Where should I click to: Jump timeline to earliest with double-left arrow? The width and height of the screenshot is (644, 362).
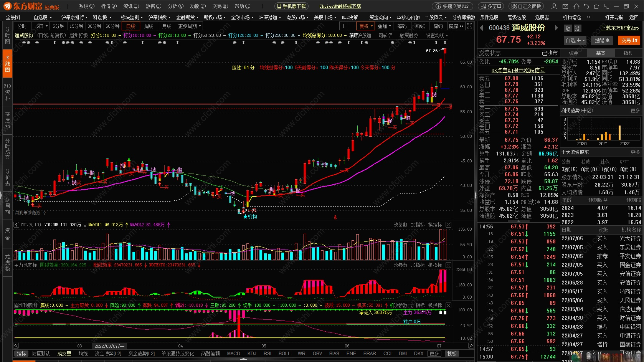tap(16, 346)
